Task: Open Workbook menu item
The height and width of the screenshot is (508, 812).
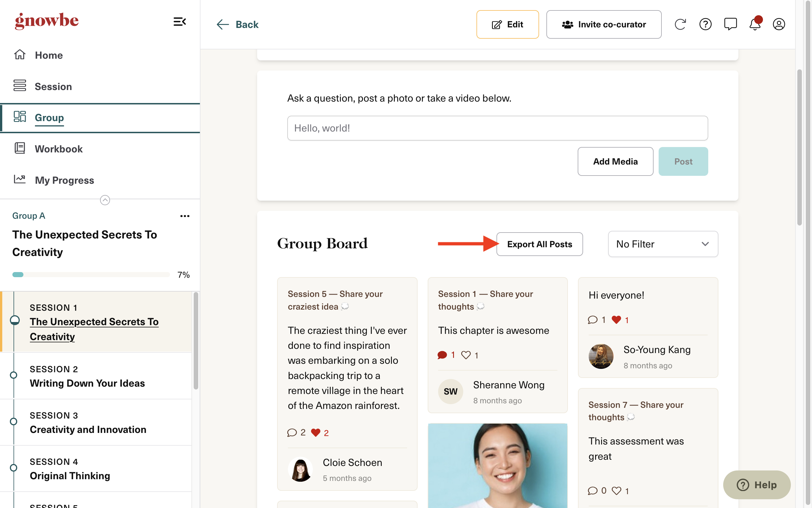Action: (x=100, y=149)
